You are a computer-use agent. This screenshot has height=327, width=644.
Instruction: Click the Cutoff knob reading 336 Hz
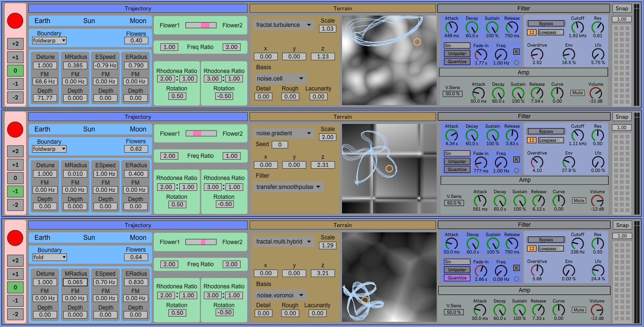(577, 244)
